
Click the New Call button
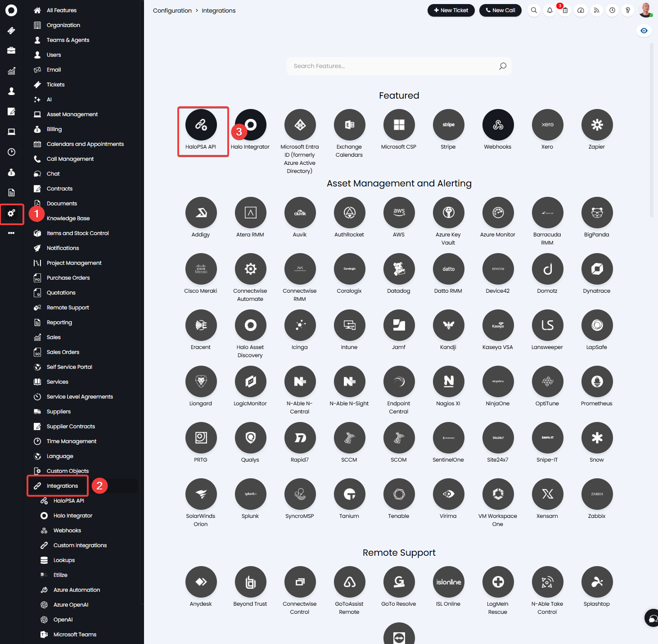500,10
